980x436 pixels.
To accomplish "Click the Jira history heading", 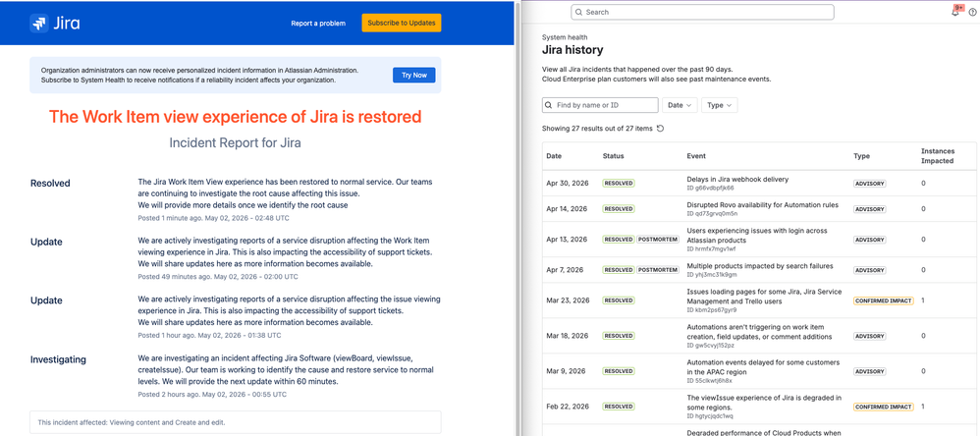I will 572,50.
